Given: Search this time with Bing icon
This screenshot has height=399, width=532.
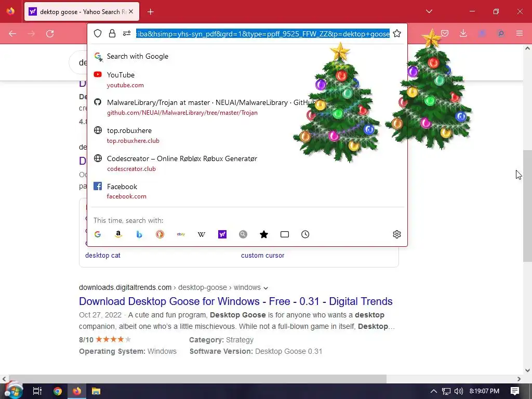Looking at the screenshot, I should 139,234.
